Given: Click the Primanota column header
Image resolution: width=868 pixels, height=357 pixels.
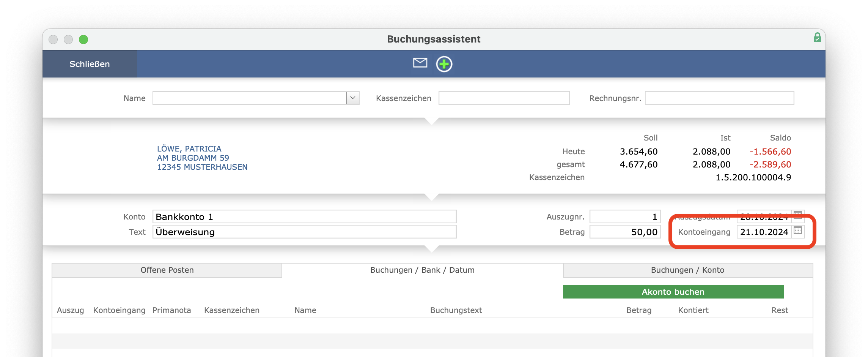Looking at the screenshot, I should pos(171,310).
